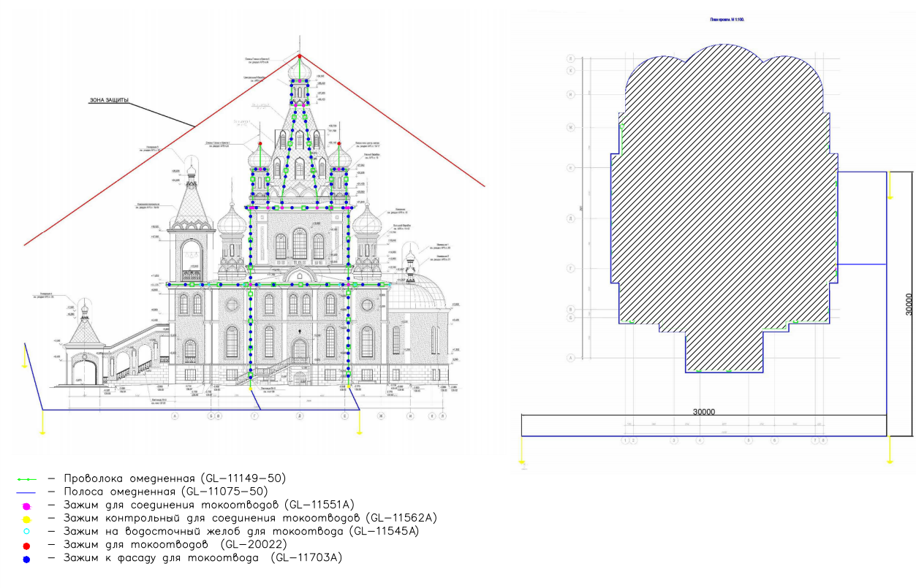Click the hollow cyan gutter clamp symbol
Viewport: 916px width, 588px height.
[x=26, y=532]
